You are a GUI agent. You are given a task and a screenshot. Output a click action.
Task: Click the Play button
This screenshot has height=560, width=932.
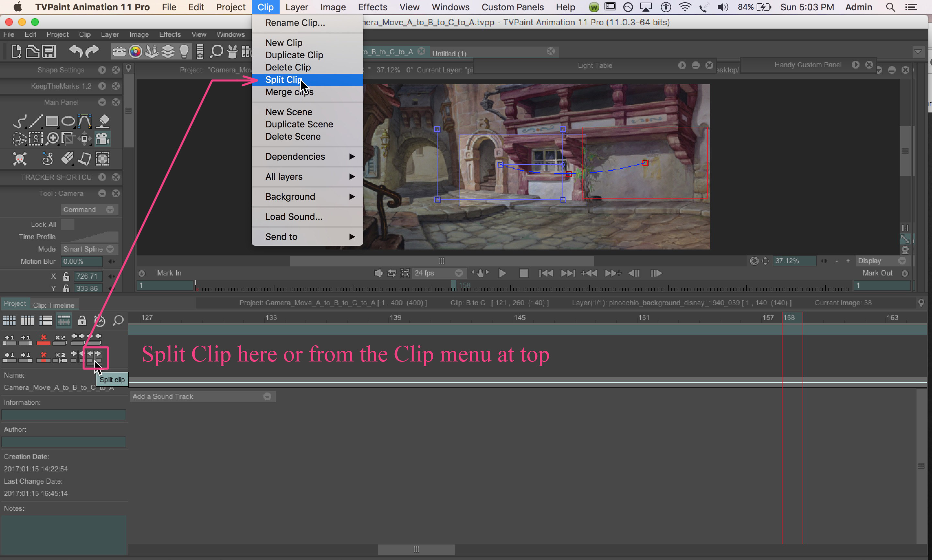click(x=502, y=273)
